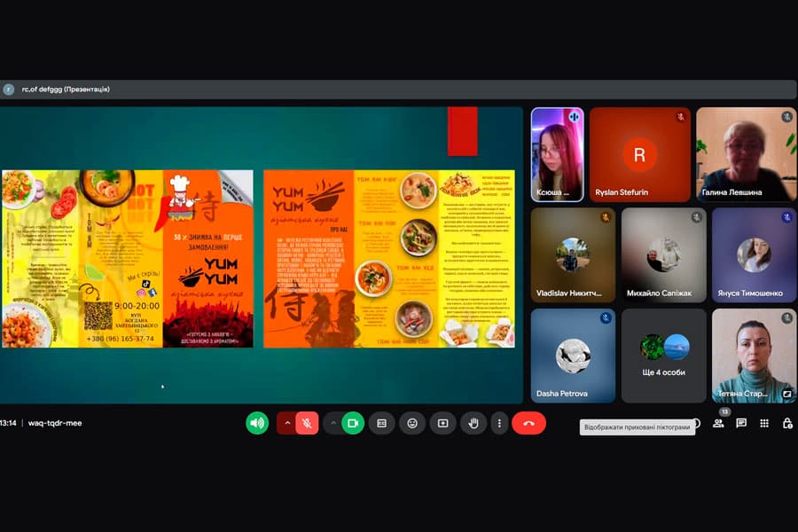This screenshot has height=532, width=798.
Task: Click the '13:14' meeting clock
Action: (x=8, y=423)
